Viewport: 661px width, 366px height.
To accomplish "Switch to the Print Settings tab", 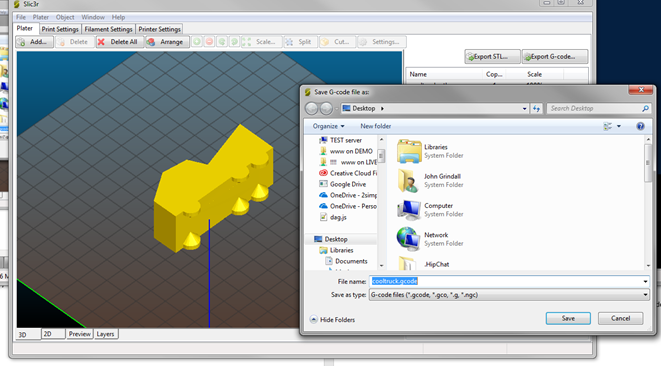I will (60, 29).
